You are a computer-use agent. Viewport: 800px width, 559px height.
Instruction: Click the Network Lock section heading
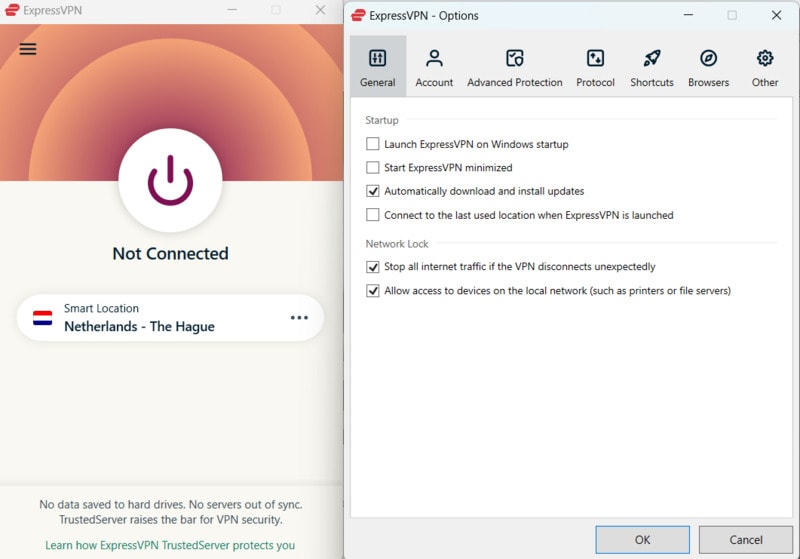(x=397, y=244)
